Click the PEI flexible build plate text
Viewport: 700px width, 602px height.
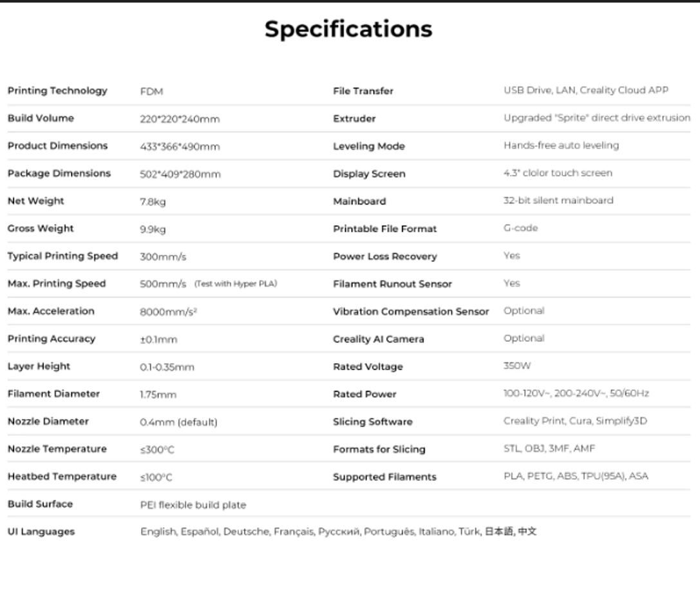[193, 505]
